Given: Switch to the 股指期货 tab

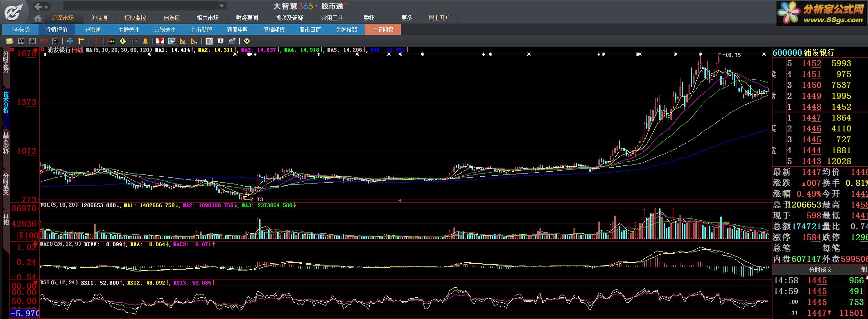Looking at the screenshot, I should (274, 29).
